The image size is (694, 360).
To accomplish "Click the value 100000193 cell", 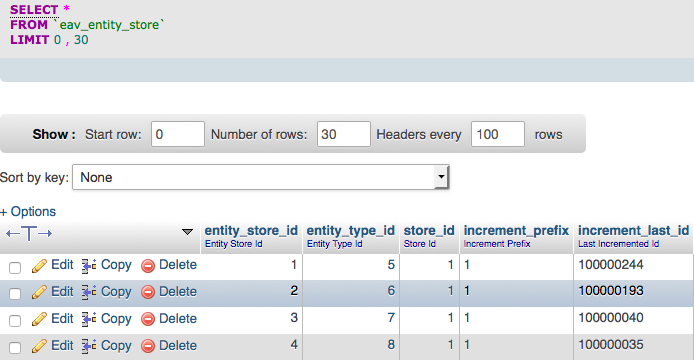I will pos(611,291).
